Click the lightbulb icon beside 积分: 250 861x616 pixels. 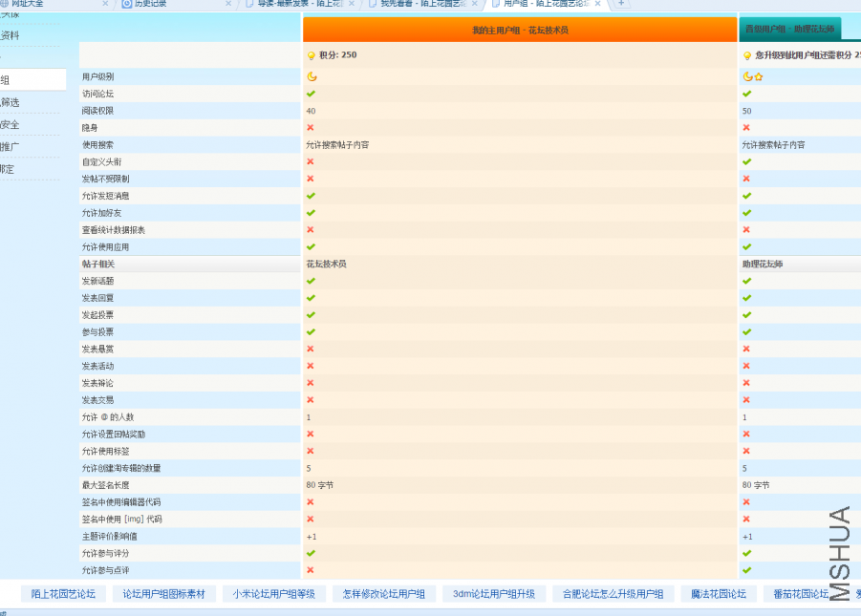(x=311, y=55)
